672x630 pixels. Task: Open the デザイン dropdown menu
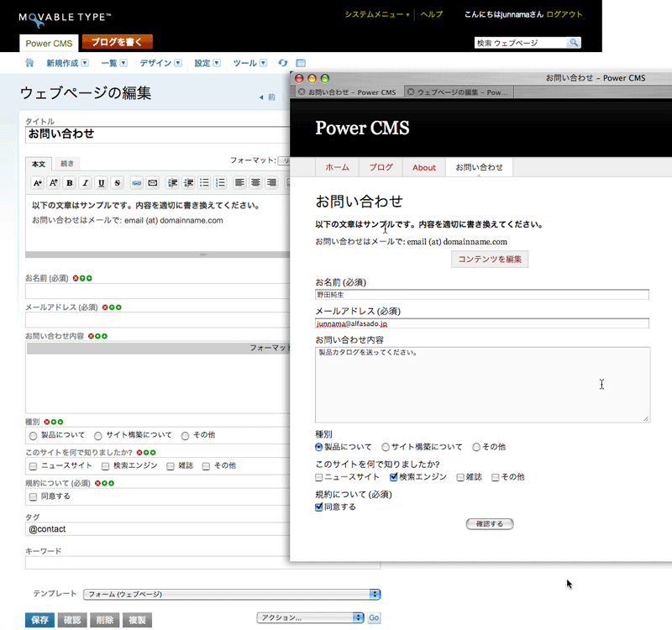[x=178, y=63]
